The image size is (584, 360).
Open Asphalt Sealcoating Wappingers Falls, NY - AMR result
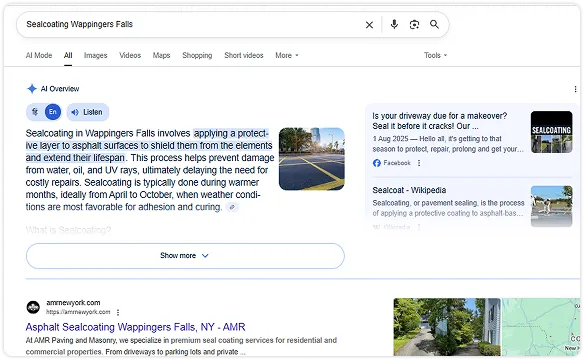135,327
